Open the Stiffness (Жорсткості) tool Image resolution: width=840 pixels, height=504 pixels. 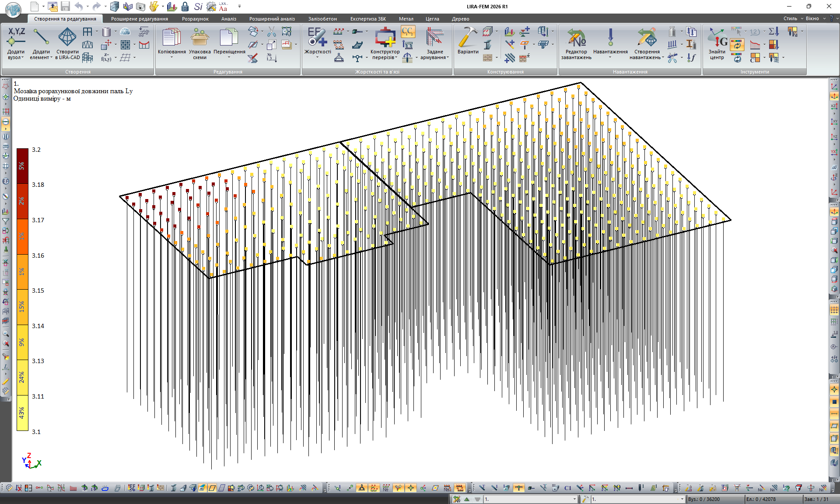click(317, 38)
